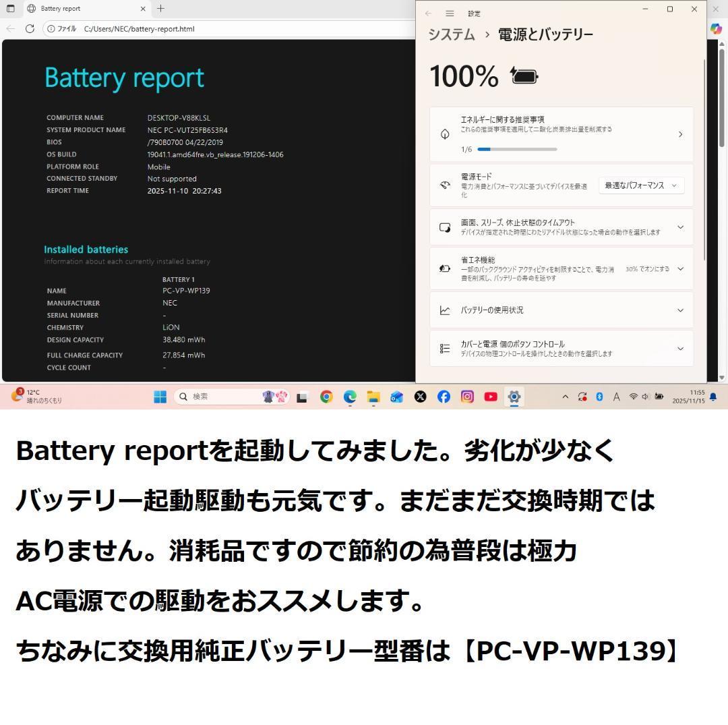Open the browser Copilot icon
The image size is (728, 725).
716,29
